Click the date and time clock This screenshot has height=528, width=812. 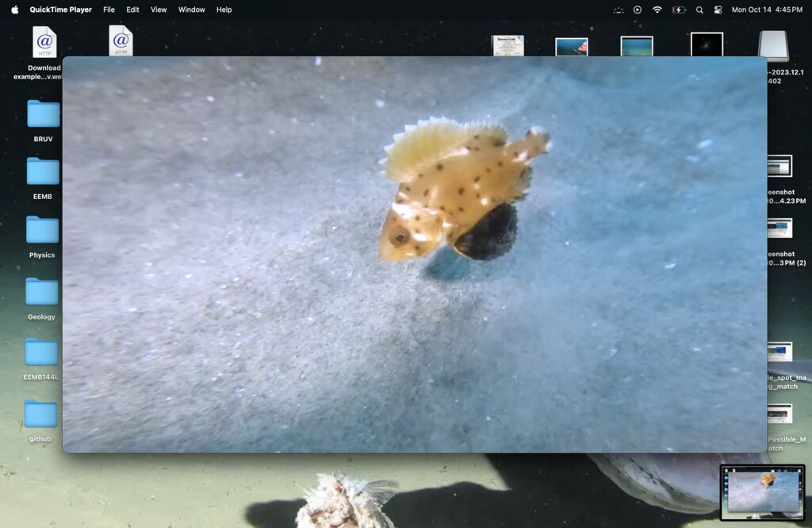coord(767,10)
